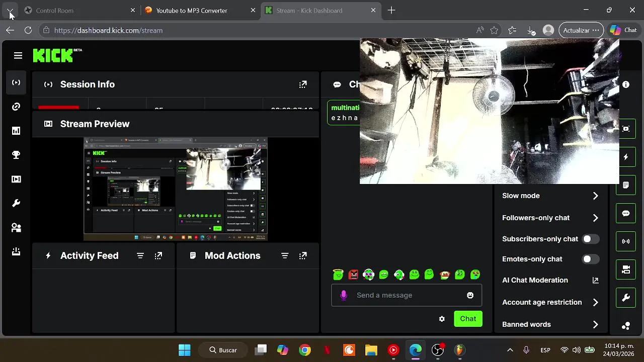This screenshot has height=362, width=644.
Task: Click the info icon in right widget bar
Action: [626, 85]
